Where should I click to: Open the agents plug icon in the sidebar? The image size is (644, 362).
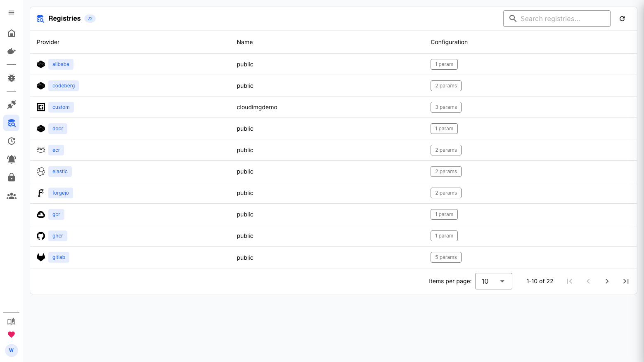pyautogui.click(x=12, y=105)
